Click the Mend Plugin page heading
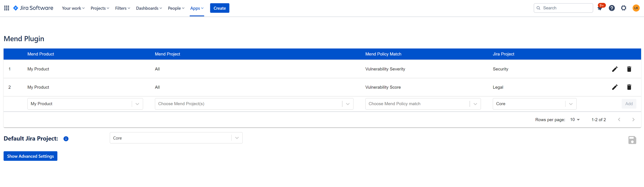Image resolution: width=644 pixels, height=187 pixels. tap(24, 39)
